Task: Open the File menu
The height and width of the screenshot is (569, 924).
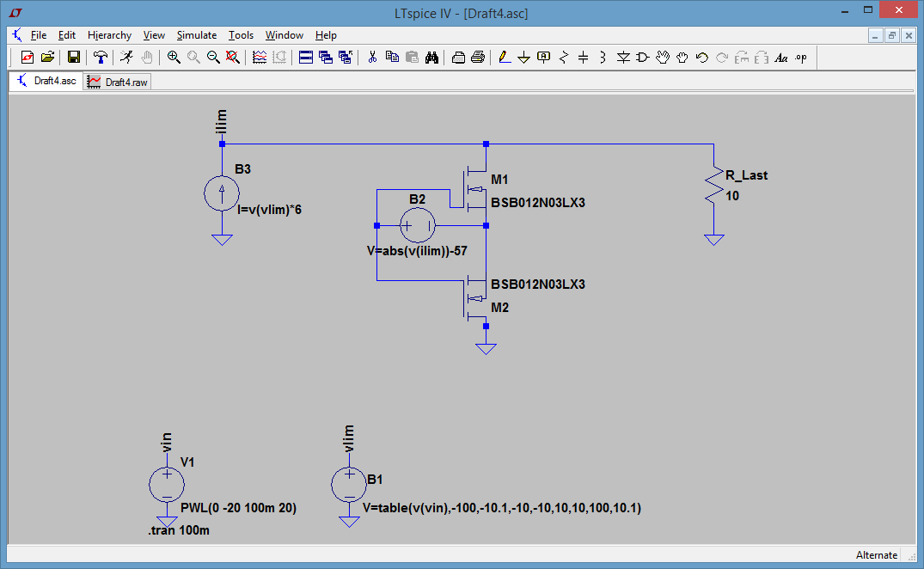Action: click(x=39, y=35)
